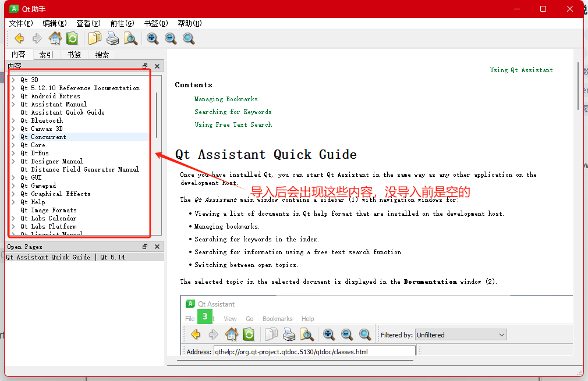Print the document using printer icon

tap(112, 38)
